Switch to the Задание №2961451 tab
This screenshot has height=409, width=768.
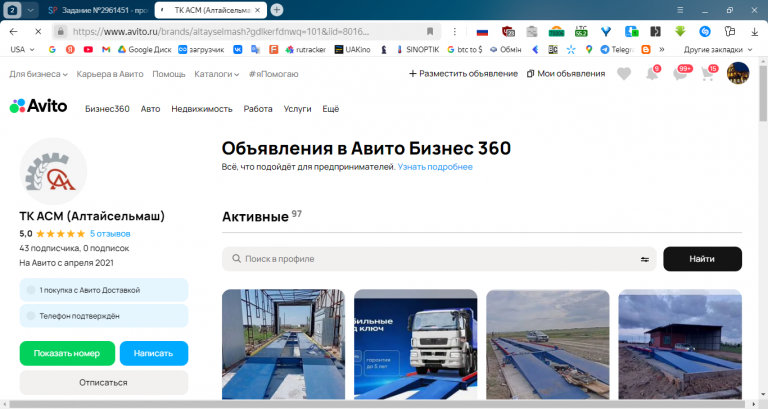coord(98,10)
